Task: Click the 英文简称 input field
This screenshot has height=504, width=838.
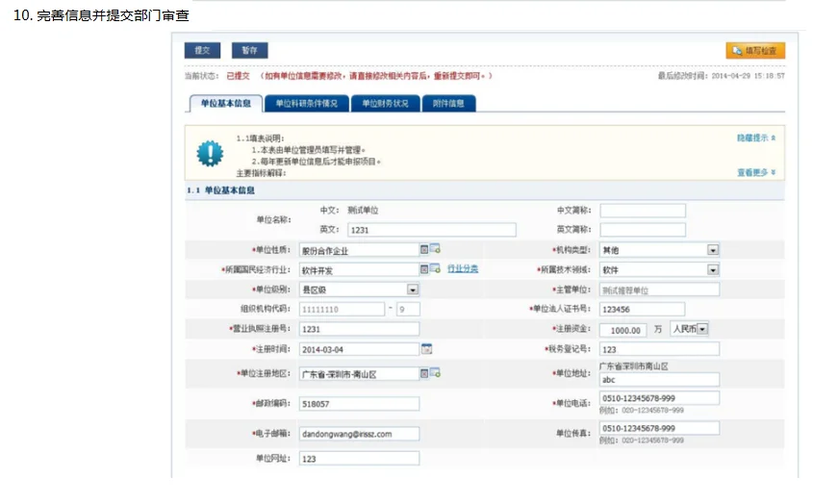Action: point(643,230)
